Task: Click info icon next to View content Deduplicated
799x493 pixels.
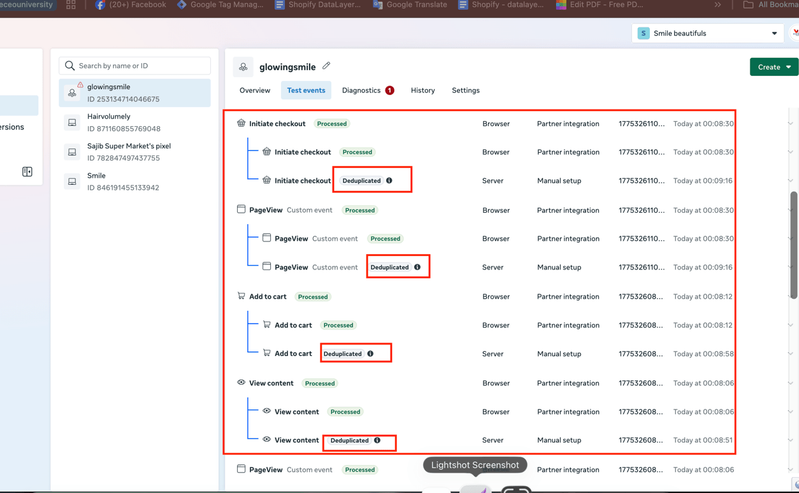Action: click(x=377, y=440)
